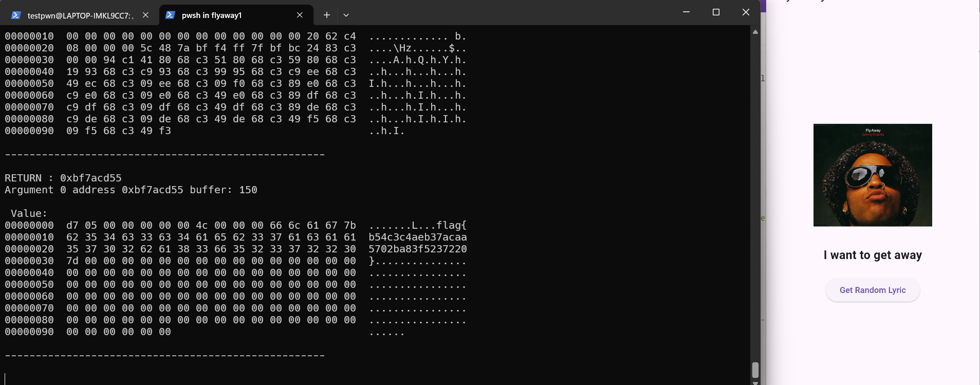Image resolution: width=980 pixels, height=385 pixels.
Task: Click the terminal scrollbar down arrow
Action: (755, 382)
